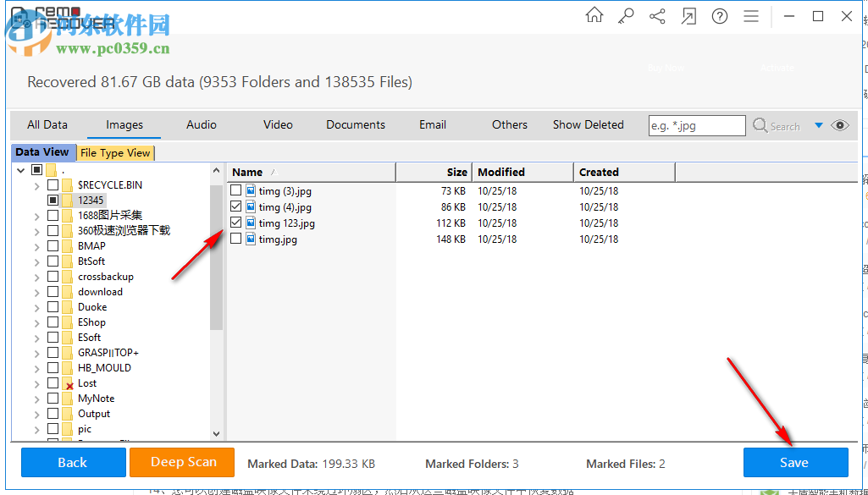Click the folder tree vertical scrollbar thumb
Image resolution: width=868 pixels, height=495 pixels.
(217, 257)
